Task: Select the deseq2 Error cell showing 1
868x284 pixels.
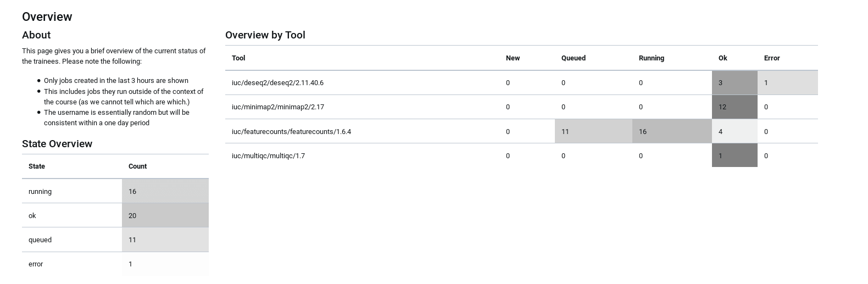Action: point(787,83)
